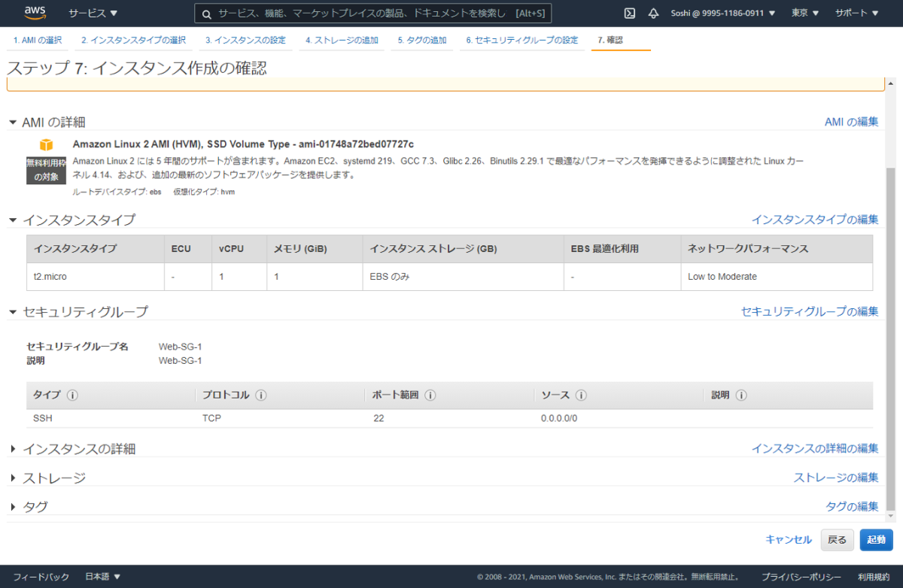Click the インスタンスの詳細の編集 link
Viewport: 903px width, 588px height.
point(815,448)
